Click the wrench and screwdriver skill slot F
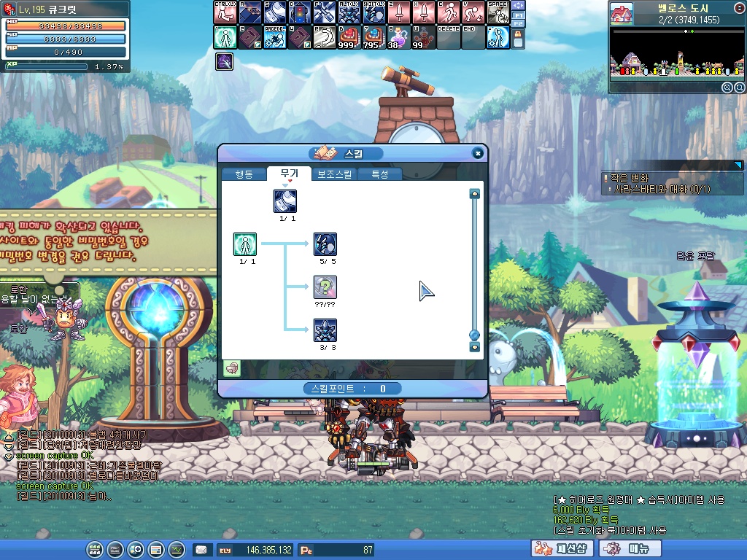 click(x=325, y=12)
